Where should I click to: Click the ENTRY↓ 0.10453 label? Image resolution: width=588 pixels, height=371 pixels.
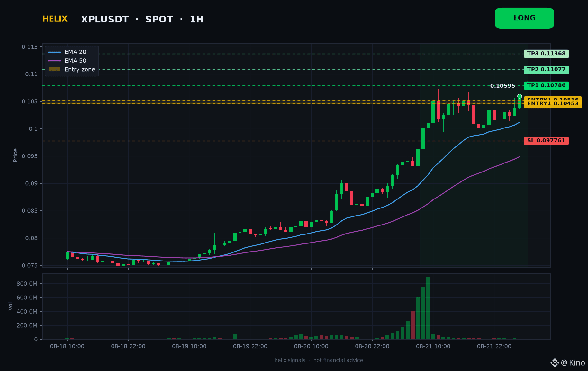(x=553, y=103)
